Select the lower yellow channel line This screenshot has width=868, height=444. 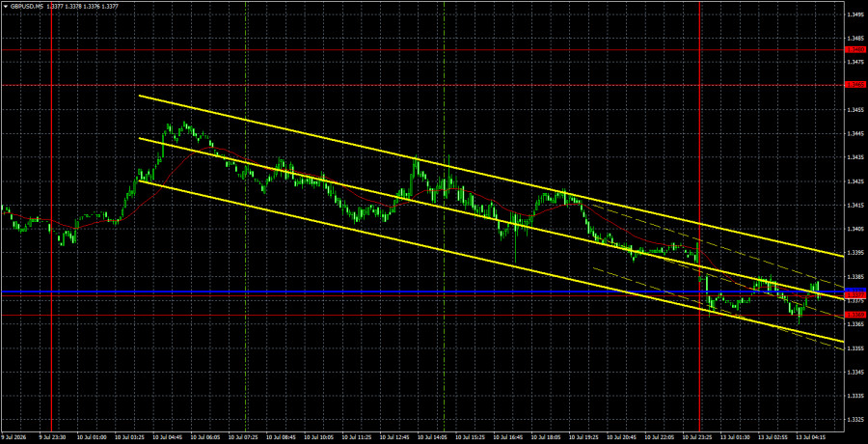click(x=491, y=261)
